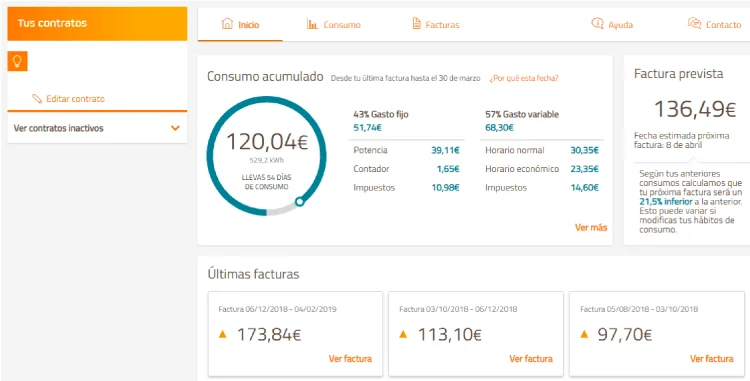Click the orange triangle beside 97,70€

[584, 335]
